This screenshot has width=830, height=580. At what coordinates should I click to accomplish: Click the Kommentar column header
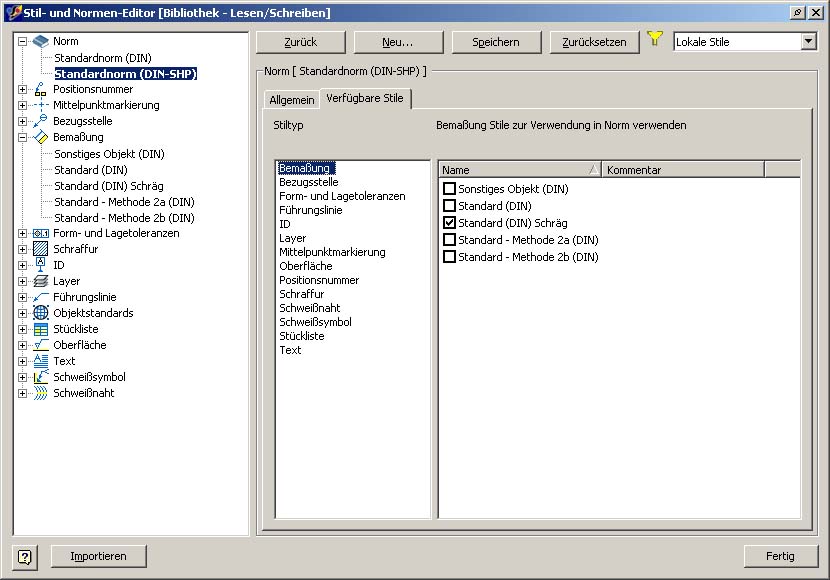coord(683,170)
